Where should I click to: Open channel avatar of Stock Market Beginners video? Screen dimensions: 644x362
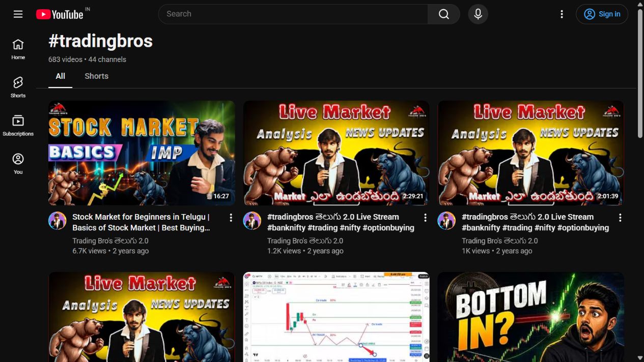58,221
